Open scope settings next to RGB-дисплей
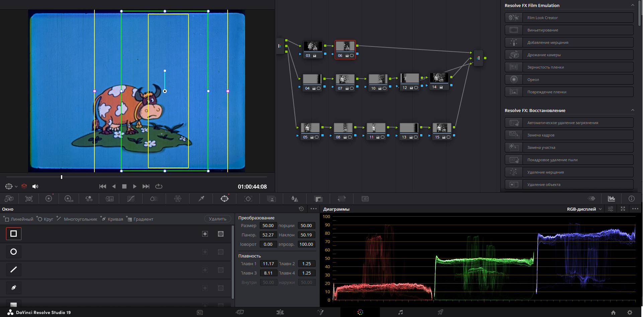 point(611,209)
